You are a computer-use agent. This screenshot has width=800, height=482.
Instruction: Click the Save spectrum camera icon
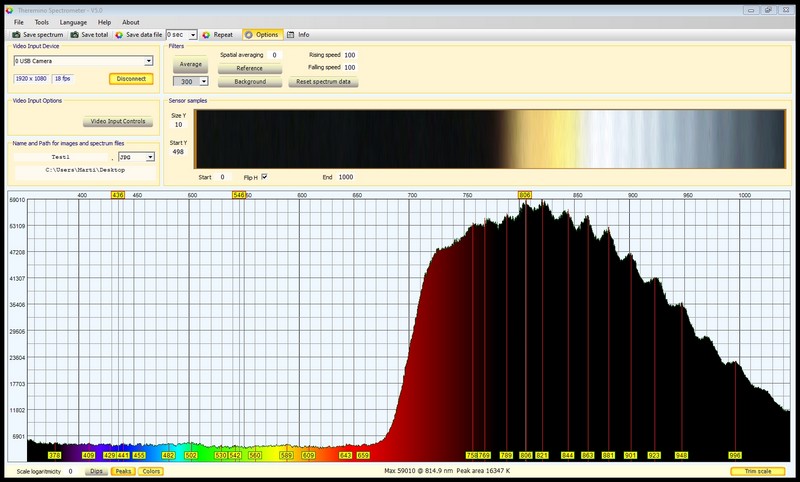[16, 34]
